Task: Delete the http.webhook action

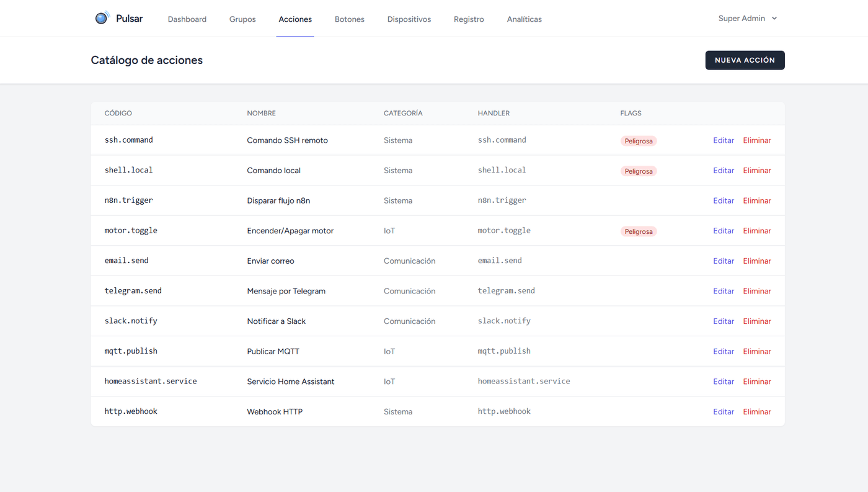Action: pos(757,412)
